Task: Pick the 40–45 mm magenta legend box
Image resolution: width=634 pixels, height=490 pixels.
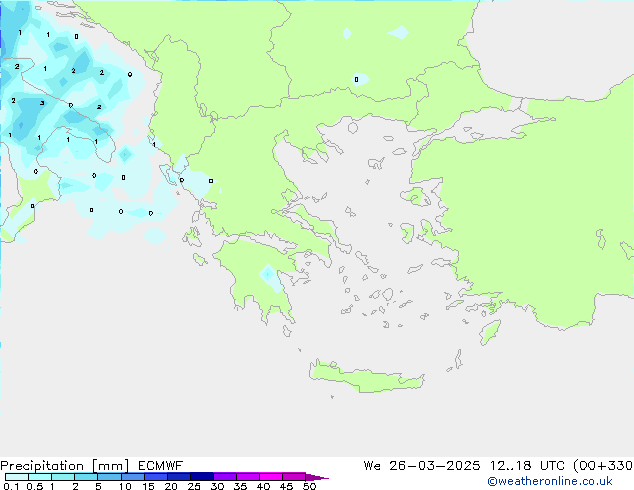Action: (271, 477)
